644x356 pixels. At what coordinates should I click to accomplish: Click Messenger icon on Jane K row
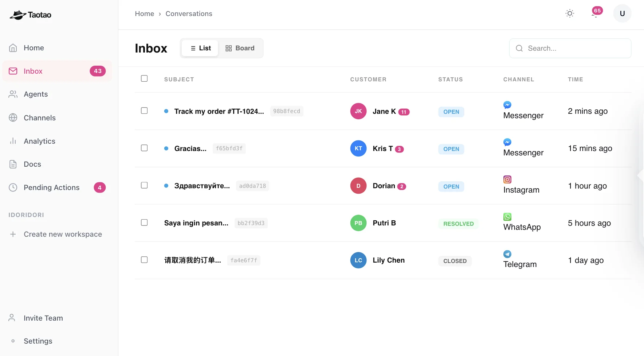(507, 105)
